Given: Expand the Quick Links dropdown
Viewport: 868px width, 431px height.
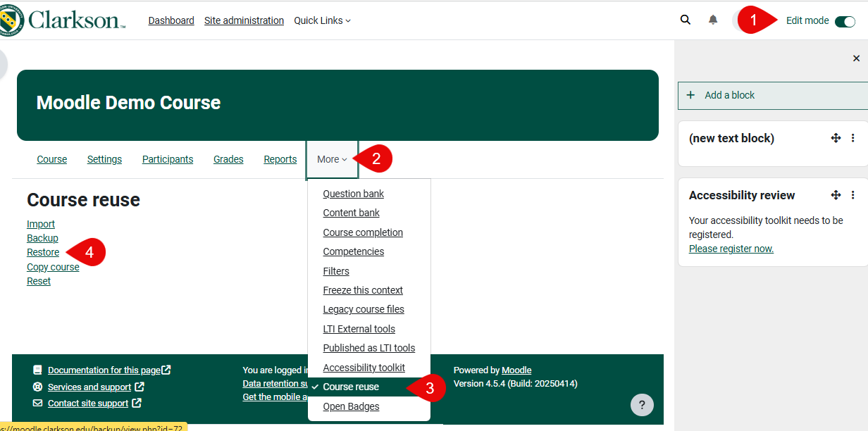Looking at the screenshot, I should pyautogui.click(x=322, y=20).
